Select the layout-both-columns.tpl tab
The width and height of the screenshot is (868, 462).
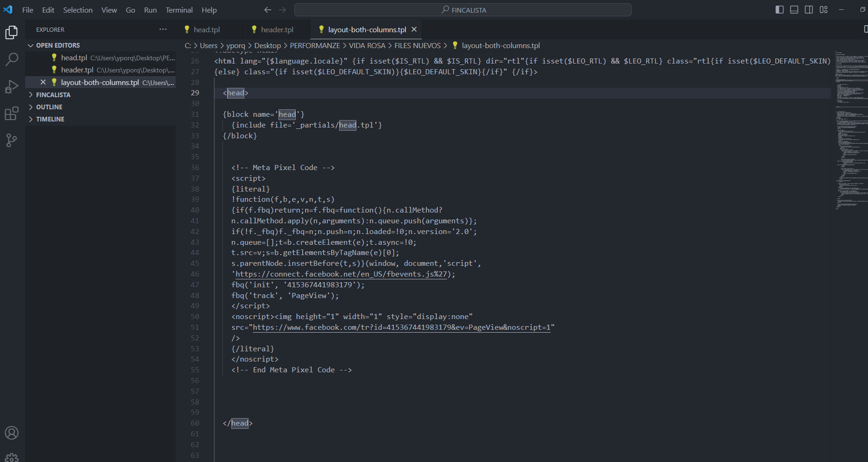click(367, 29)
